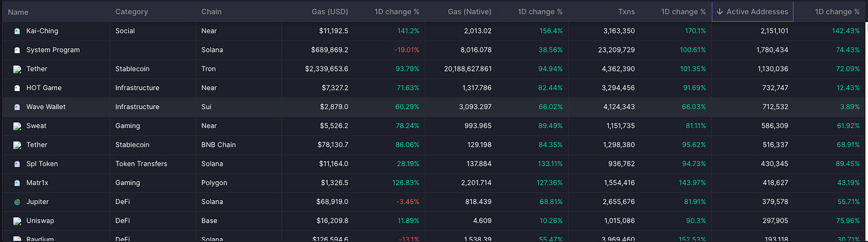Click native gas value 20,188,627.861
The image size is (868, 242).
(468, 69)
